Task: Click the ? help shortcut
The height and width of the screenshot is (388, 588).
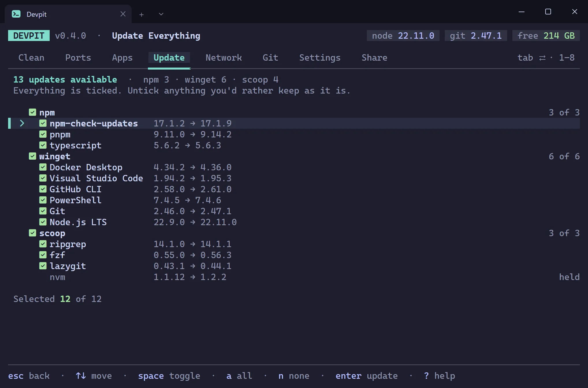Action: coord(439,376)
